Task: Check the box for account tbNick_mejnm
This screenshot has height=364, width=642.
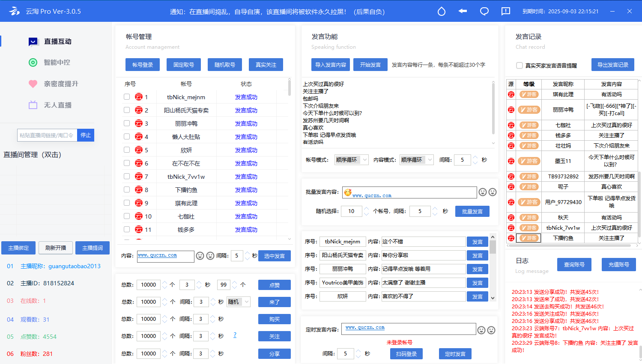Action: coord(127,97)
